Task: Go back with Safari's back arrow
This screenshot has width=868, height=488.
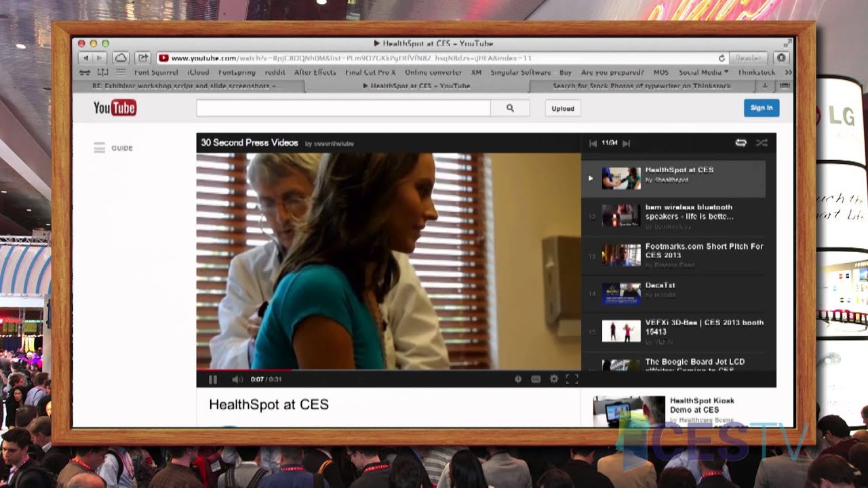Action: tap(85, 58)
